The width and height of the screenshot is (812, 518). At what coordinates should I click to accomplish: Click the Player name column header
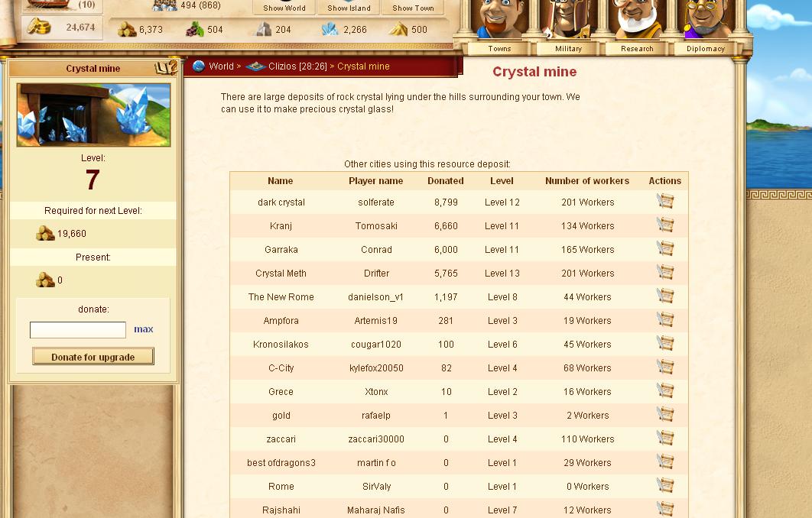point(376,181)
